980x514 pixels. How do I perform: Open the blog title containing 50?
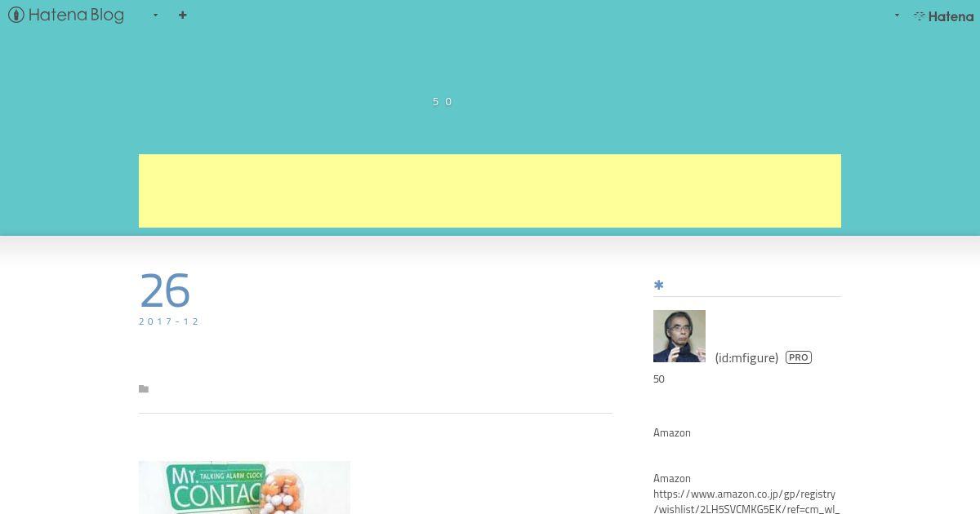[443, 102]
